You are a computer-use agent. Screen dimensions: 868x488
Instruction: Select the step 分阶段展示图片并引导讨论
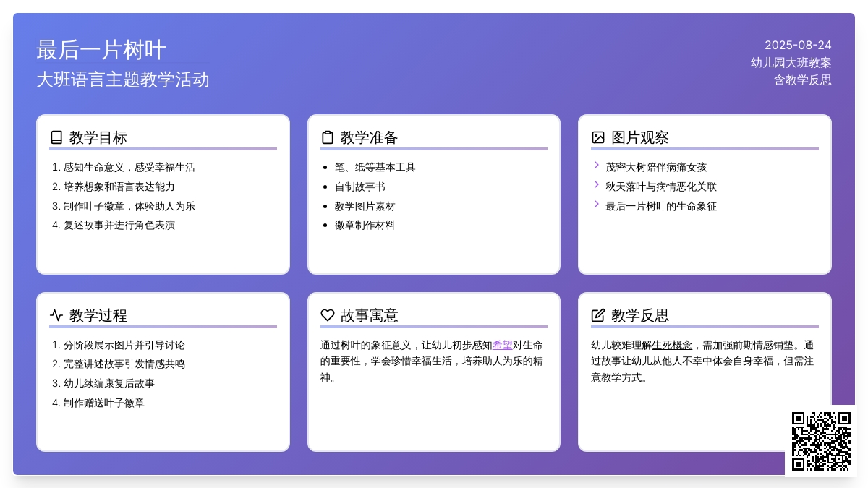point(124,345)
